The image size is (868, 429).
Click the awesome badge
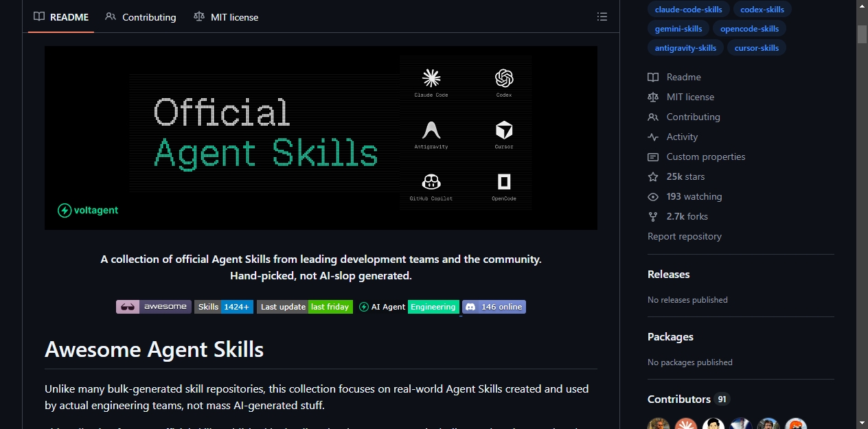pos(154,307)
